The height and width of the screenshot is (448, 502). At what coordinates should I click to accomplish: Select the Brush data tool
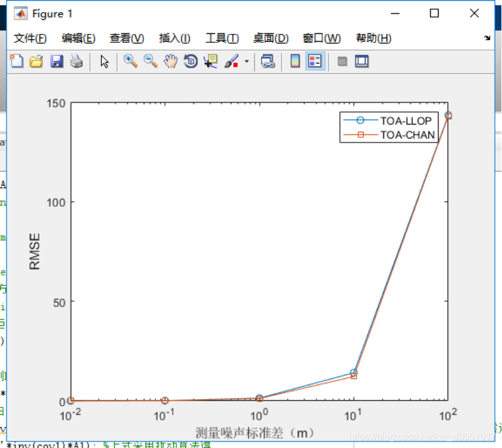231,61
